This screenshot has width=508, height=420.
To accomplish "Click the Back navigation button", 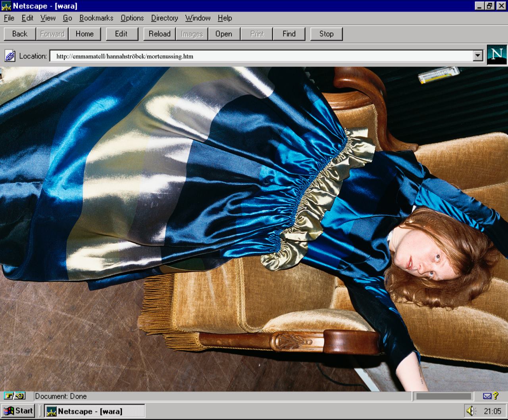I will pyautogui.click(x=20, y=34).
